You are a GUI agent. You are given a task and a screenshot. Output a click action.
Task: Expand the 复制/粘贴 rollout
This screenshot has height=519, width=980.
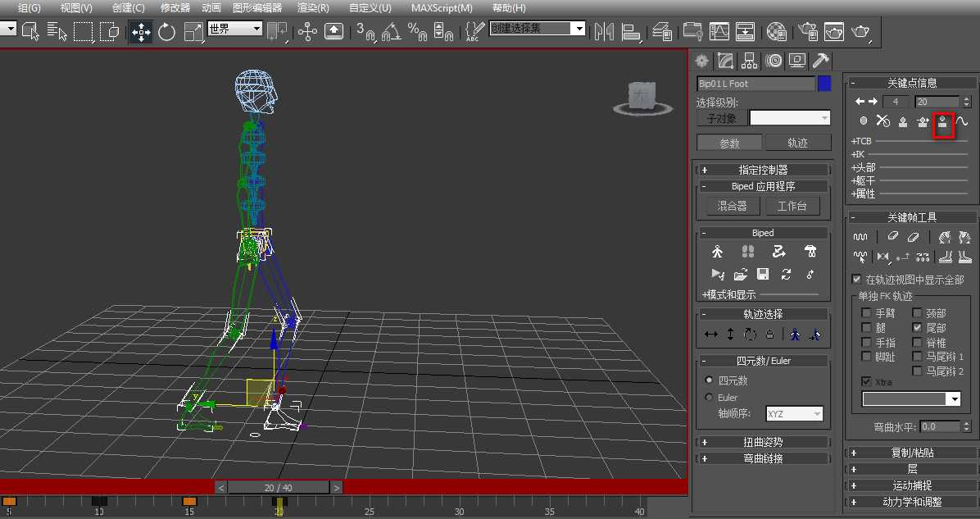click(x=912, y=453)
